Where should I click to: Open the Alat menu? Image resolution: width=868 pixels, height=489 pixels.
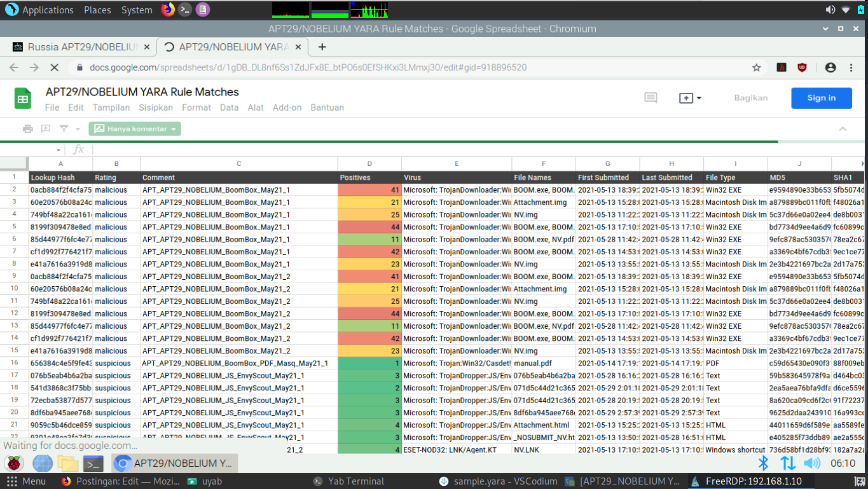click(x=256, y=107)
